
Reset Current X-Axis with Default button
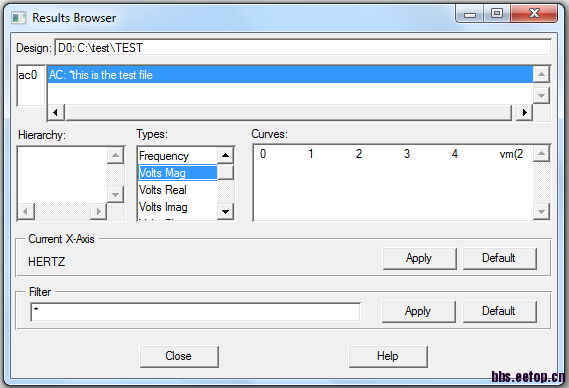click(x=499, y=258)
